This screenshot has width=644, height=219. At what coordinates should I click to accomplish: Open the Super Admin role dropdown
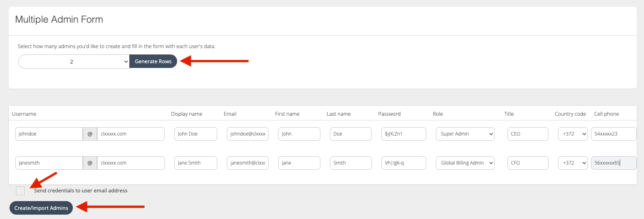click(465, 134)
